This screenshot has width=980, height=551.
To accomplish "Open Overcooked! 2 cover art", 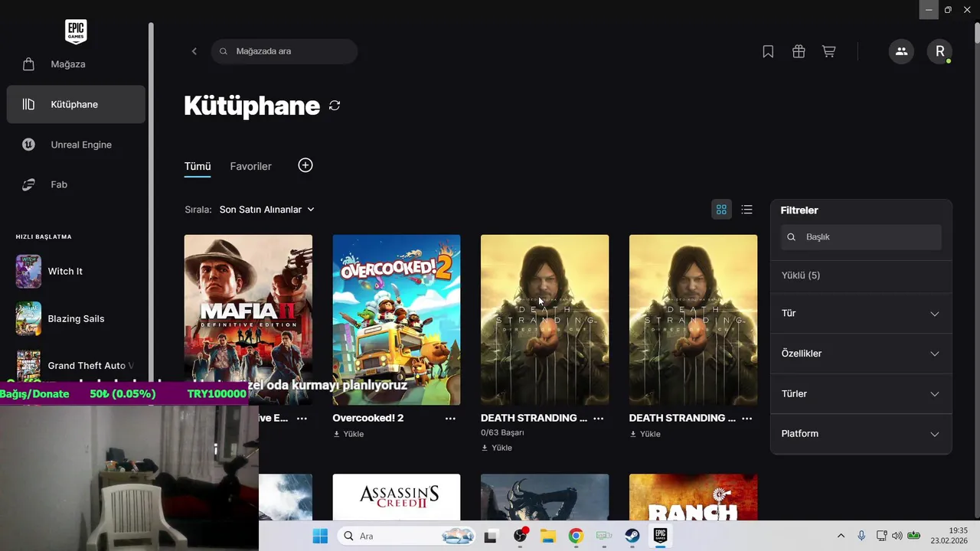I will pyautogui.click(x=397, y=320).
